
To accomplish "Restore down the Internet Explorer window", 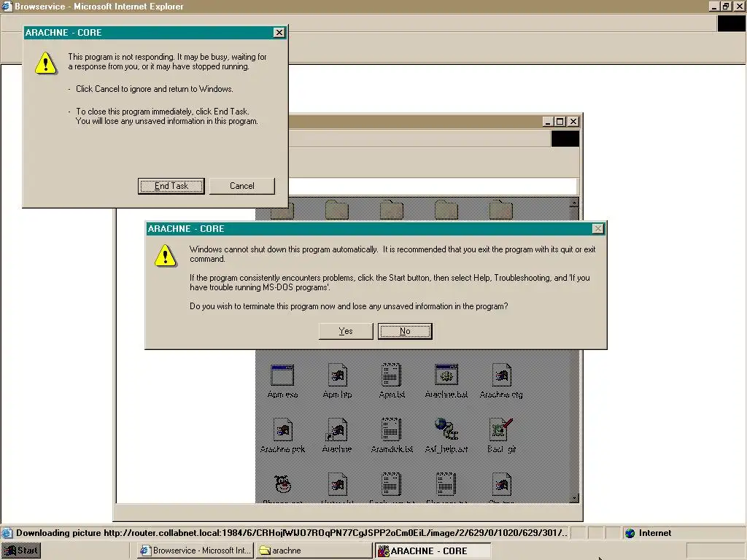I will click(726, 6).
